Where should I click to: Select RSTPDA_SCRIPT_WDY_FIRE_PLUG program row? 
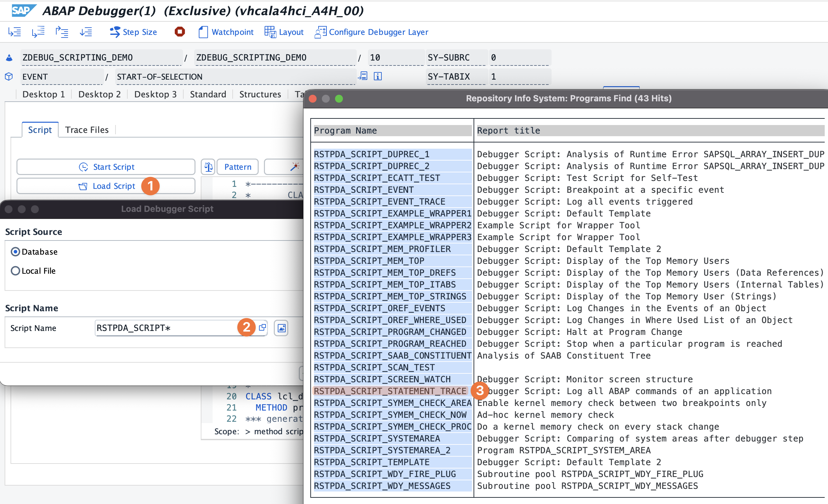pos(393,474)
